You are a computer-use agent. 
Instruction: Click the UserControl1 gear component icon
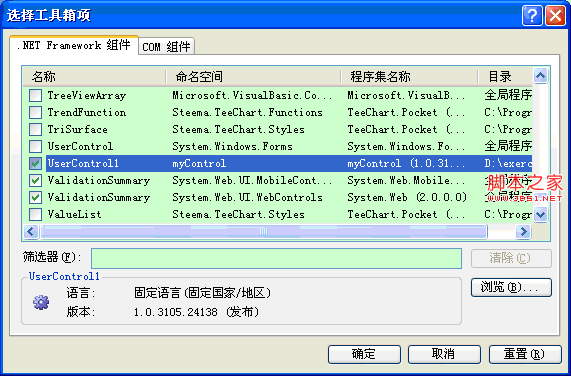click(x=41, y=302)
